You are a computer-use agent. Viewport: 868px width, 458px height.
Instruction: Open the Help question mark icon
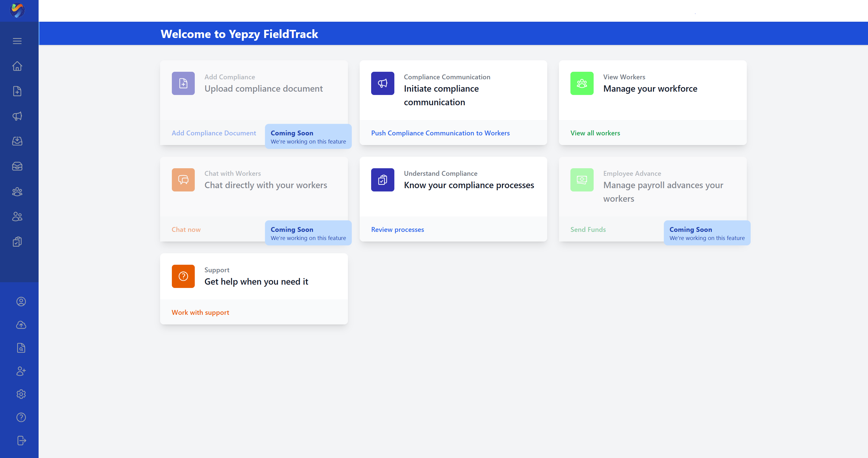pos(21,417)
